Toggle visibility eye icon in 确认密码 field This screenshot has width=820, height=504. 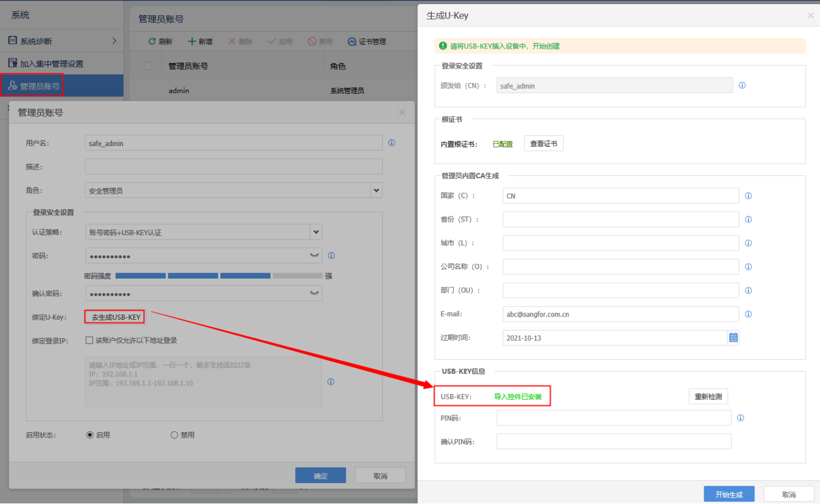314,293
